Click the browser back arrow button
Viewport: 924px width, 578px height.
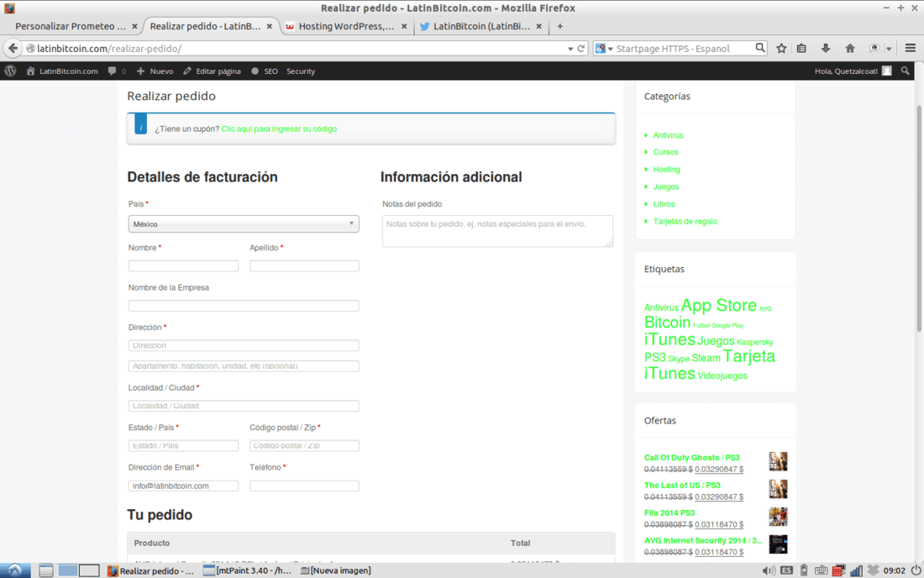click(x=13, y=49)
